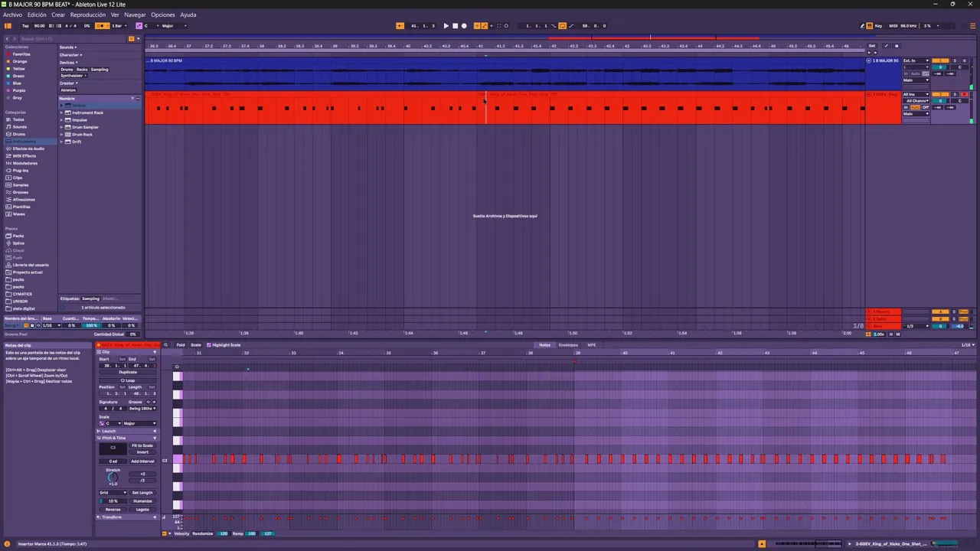This screenshot has width=980, height=551.
Task: Click the arrangement locator Set button
Action: [x=871, y=46]
